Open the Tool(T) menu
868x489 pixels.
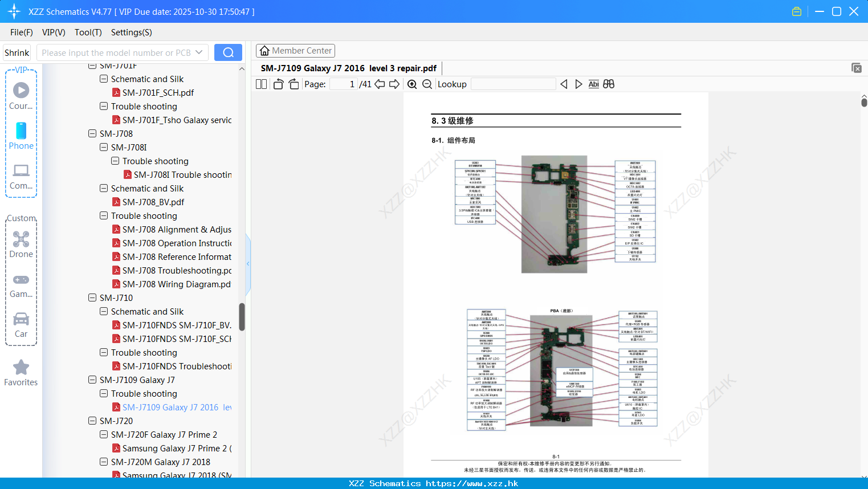(x=88, y=32)
